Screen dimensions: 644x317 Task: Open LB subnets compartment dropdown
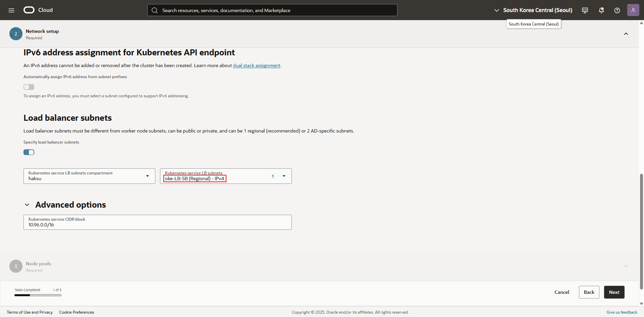point(147,176)
